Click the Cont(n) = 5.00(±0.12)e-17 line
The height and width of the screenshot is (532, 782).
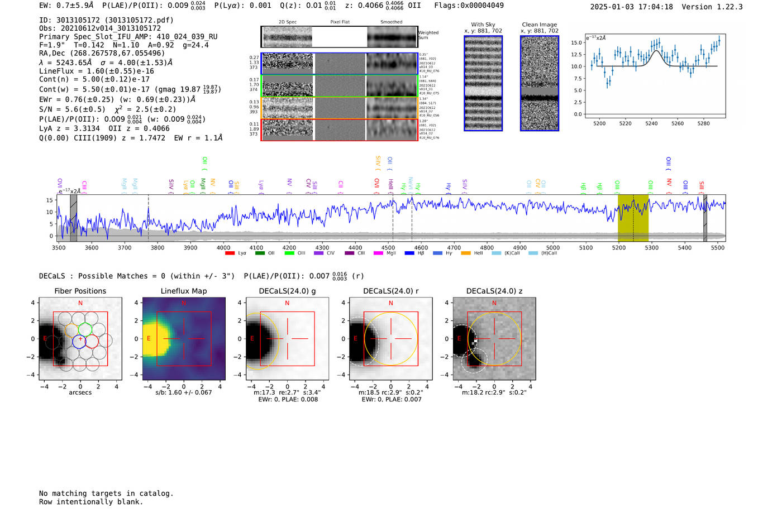[94, 79]
